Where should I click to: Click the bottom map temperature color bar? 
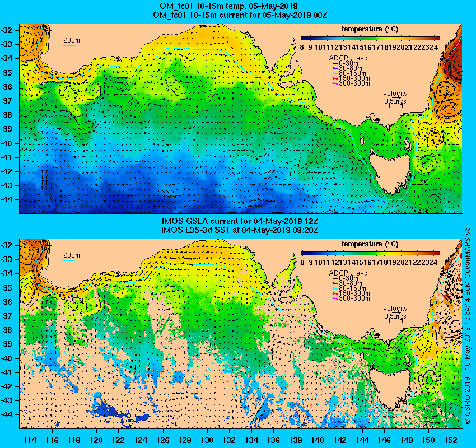(370, 253)
